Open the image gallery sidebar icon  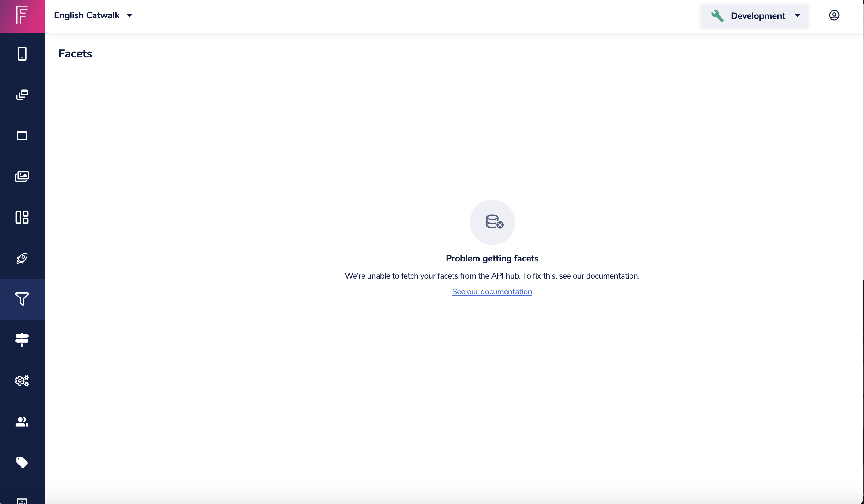point(22,177)
